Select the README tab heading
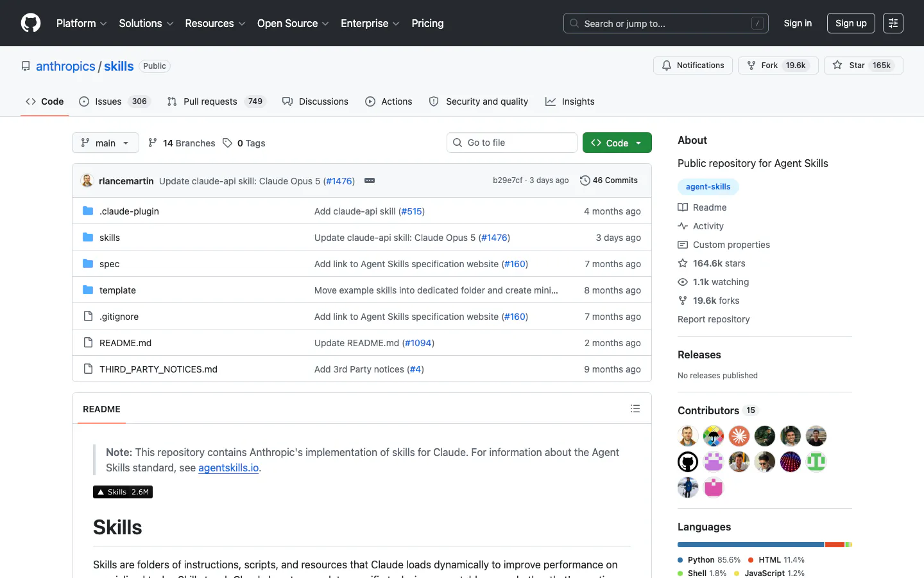The image size is (924, 578). (101, 409)
